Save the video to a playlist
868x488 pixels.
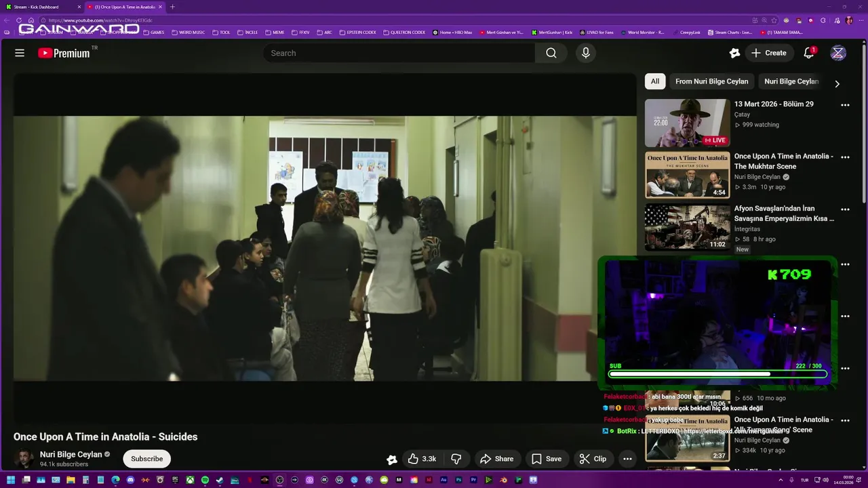[547, 459]
